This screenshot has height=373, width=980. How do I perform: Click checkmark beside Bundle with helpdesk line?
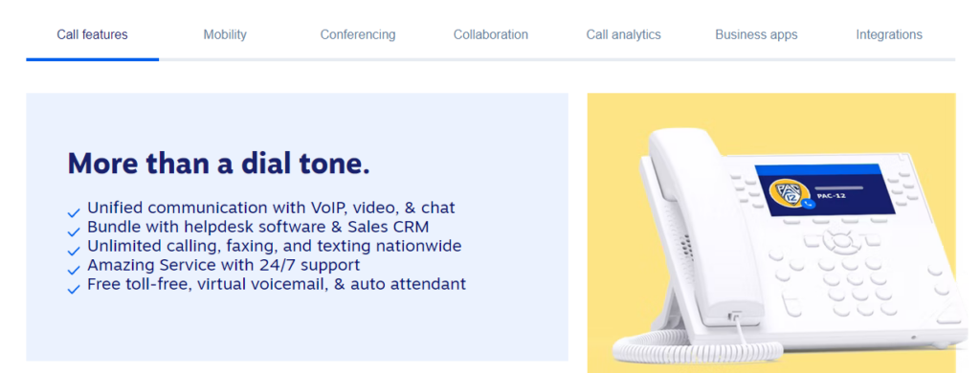(74, 232)
